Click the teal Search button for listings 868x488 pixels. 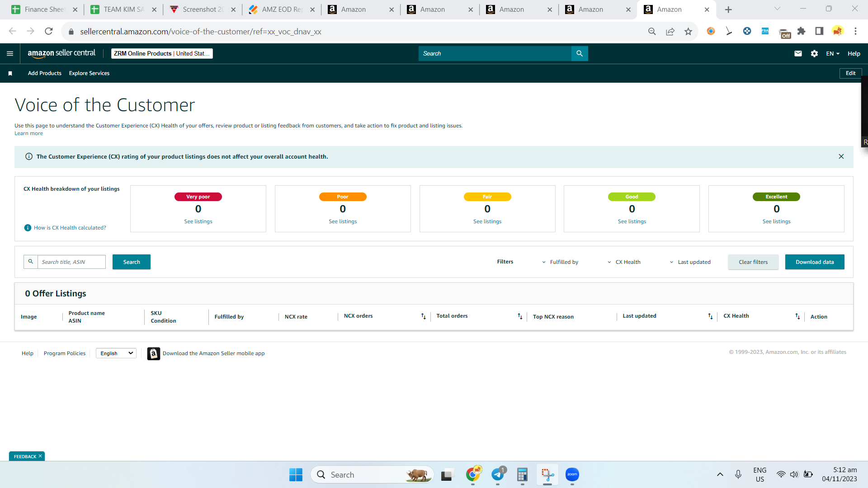click(132, 262)
